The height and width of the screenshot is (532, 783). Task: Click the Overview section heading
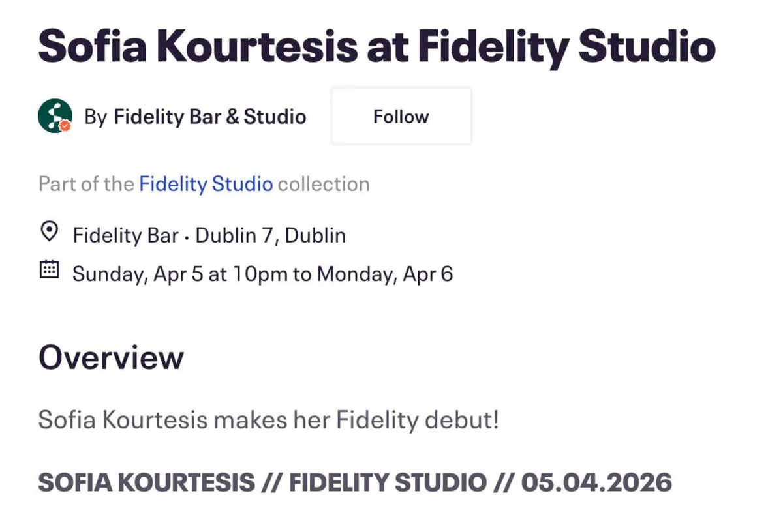(x=110, y=356)
